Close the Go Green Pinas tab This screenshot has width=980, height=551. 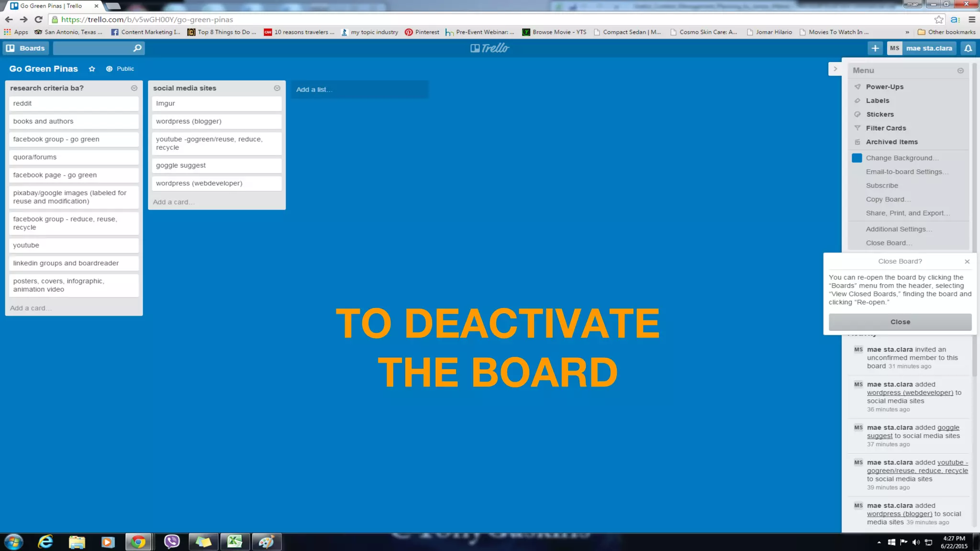[96, 6]
